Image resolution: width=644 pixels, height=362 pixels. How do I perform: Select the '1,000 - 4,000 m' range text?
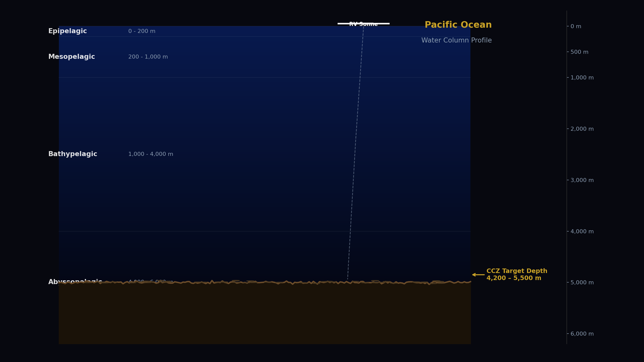[151, 154]
